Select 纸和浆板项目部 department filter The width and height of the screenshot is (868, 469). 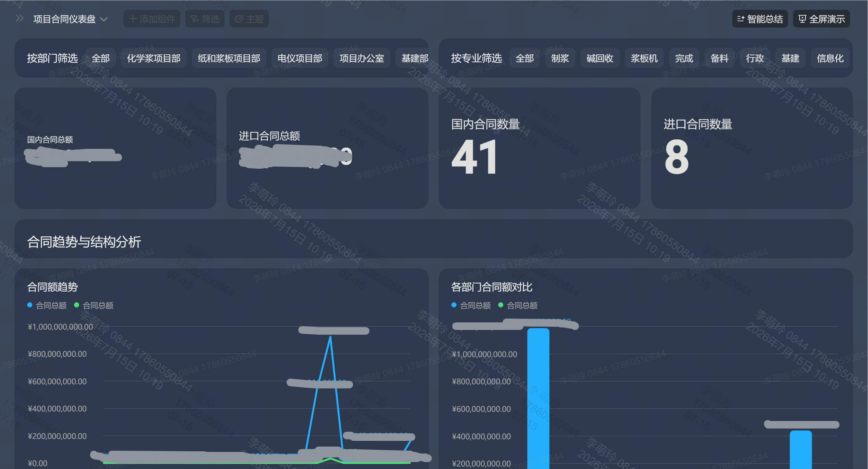pyautogui.click(x=229, y=58)
